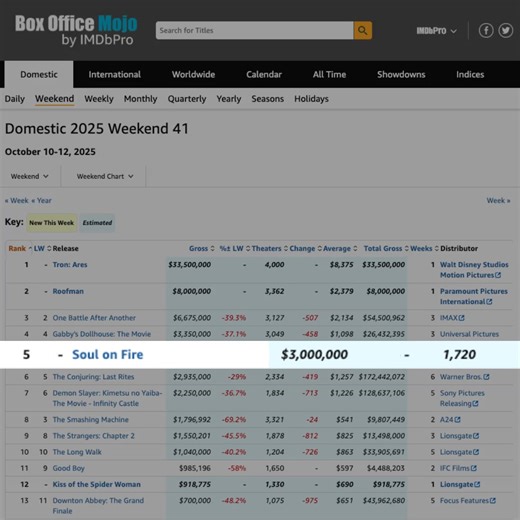Switch to the Holidays sub-tab
The image size is (520, 520).
[311, 99]
